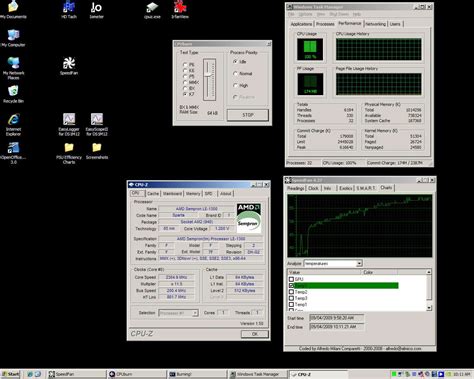Select the IrfanView desktop shortcut
This screenshot has width=474, height=379.
tap(180, 9)
